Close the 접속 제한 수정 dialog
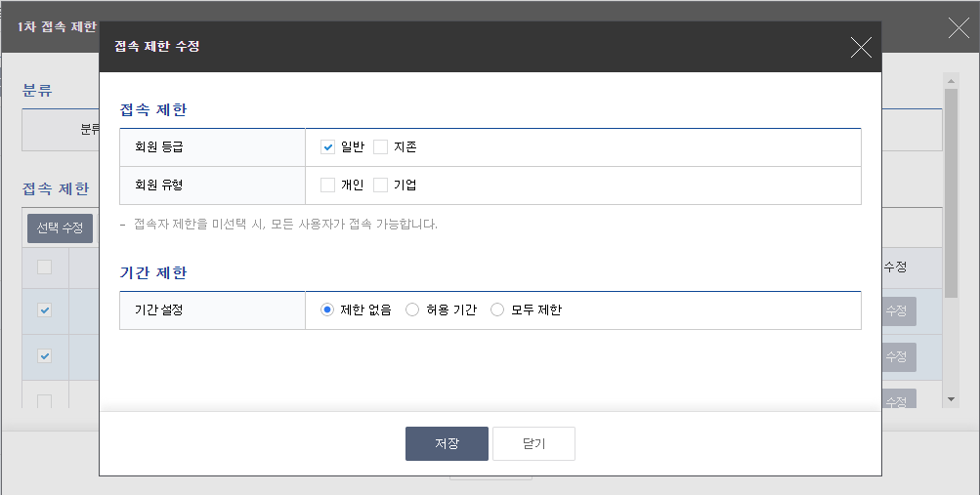This screenshot has width=980, height=495. point(860,47)
